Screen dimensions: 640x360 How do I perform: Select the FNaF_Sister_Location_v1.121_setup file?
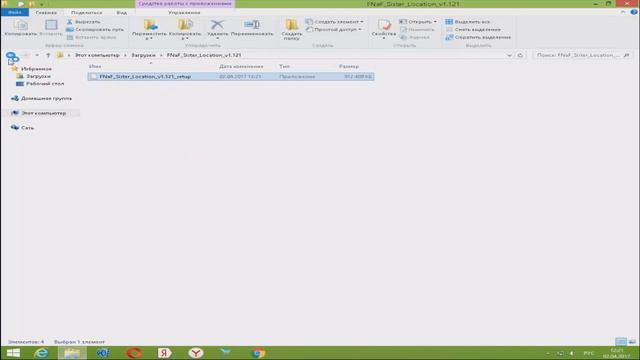[231, 76]
